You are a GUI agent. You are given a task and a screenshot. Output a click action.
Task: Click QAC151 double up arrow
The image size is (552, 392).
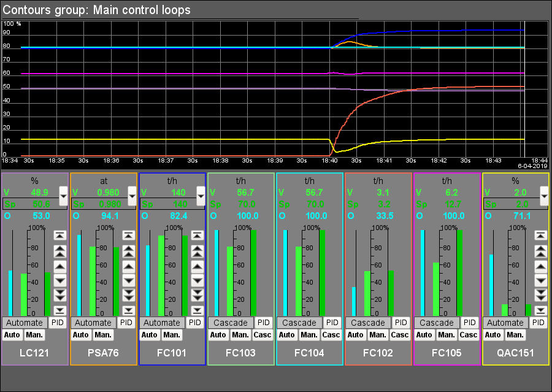pyautogui.click(x=541, y=252)
